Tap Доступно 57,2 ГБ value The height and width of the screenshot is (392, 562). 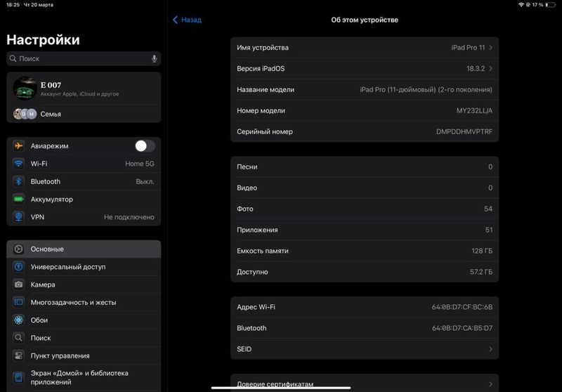(x=481, y=272)
